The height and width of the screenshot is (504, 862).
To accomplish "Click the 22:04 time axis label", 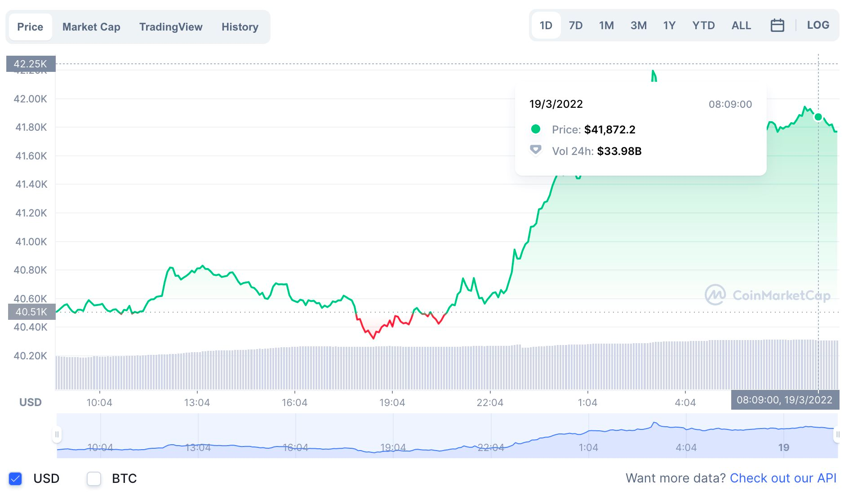I will click(490, 402).
